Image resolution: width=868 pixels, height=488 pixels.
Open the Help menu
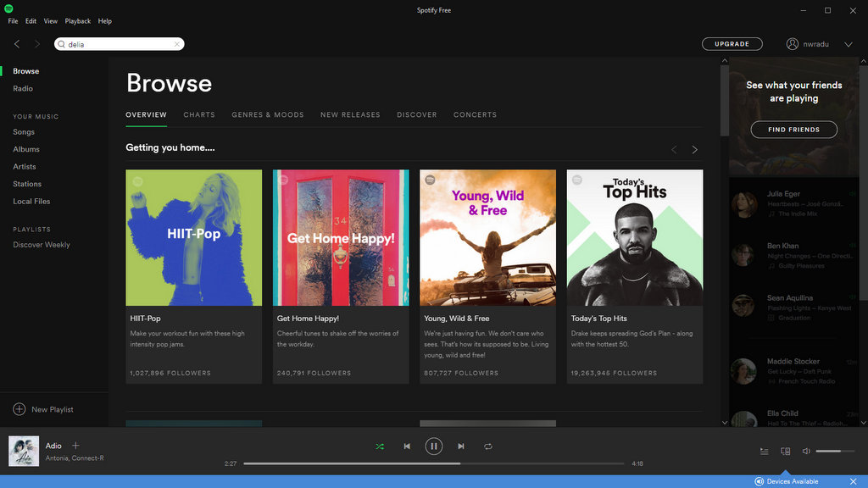[104, 21]
